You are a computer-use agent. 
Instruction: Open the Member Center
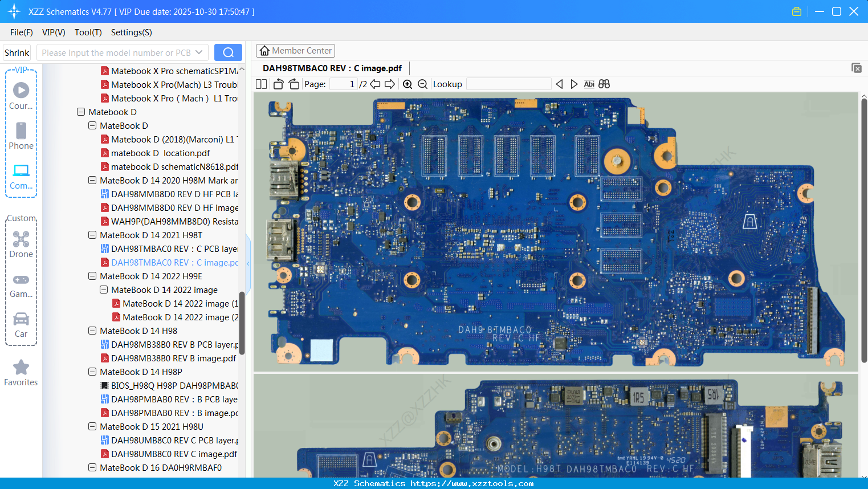click(295, 51)
